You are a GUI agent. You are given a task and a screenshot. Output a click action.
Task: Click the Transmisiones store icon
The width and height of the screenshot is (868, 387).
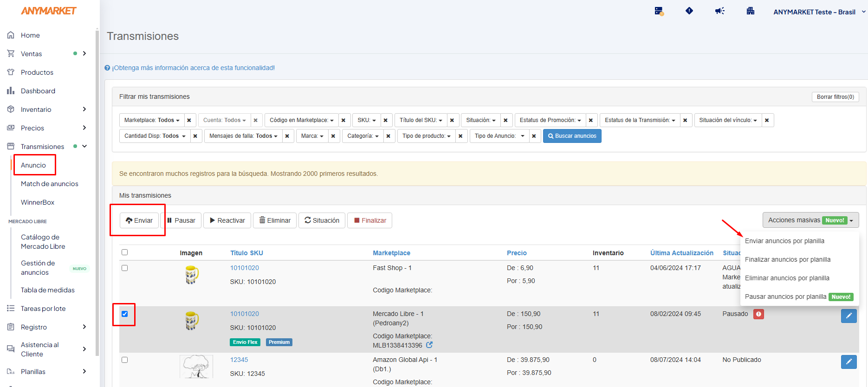coord(11,147)
